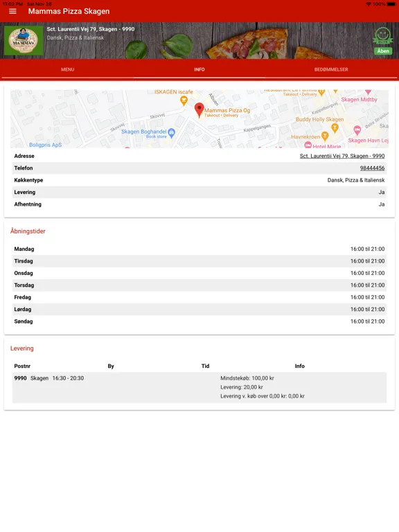Tap the Boligpris ApS map label
The width and height of the screenshot is (399, 532).
click(x=46, y=145)
